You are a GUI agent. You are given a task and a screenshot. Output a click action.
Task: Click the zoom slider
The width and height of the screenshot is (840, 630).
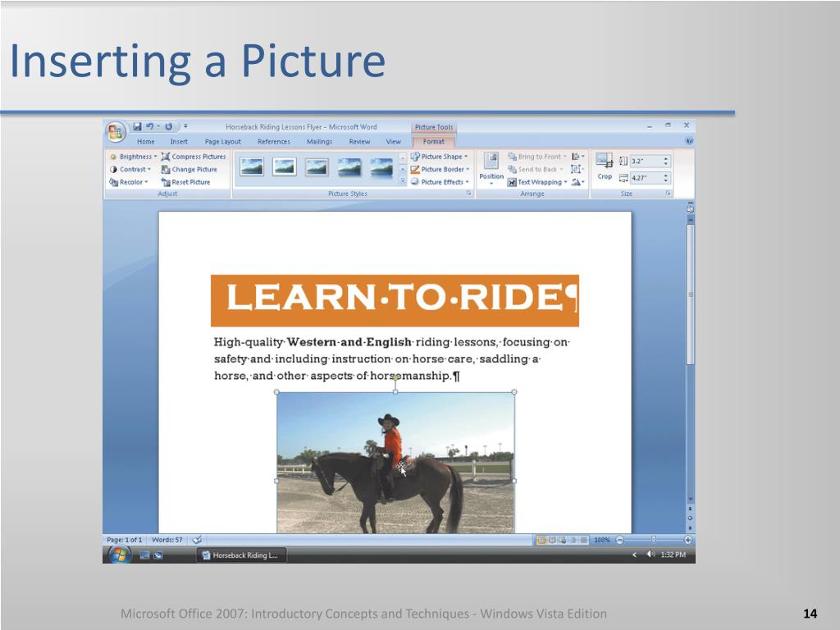pos(654,540)
